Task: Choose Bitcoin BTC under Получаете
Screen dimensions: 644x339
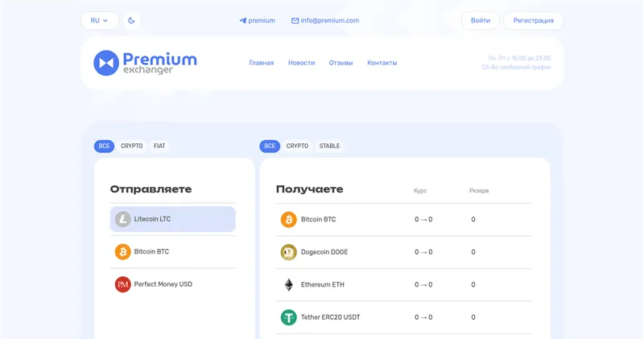Action: [x=403, y=220]
